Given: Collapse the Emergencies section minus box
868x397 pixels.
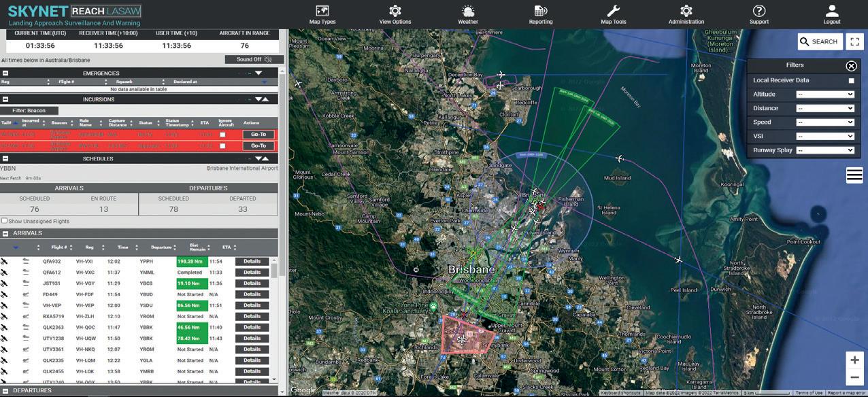Looking at the screenshot, I should pyautogui.click(x=5, y=73).
